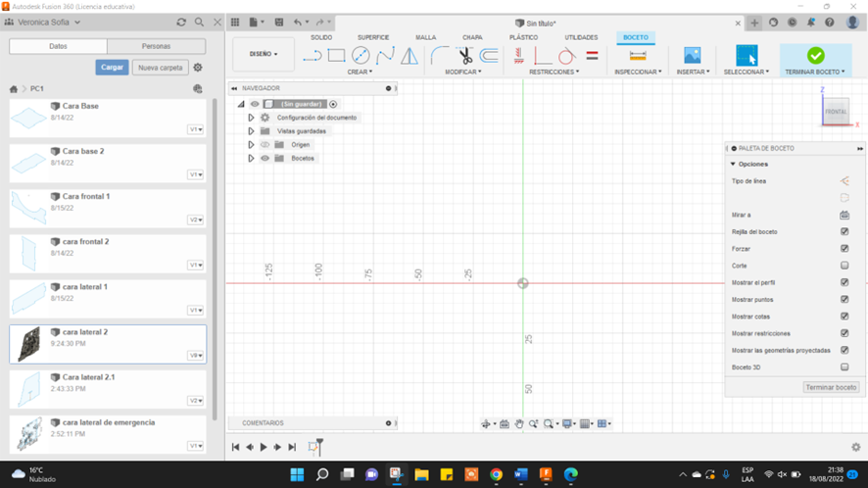
Task: Click the Mirar a icon in sketch palette
Action: click(x=844, y=215)
